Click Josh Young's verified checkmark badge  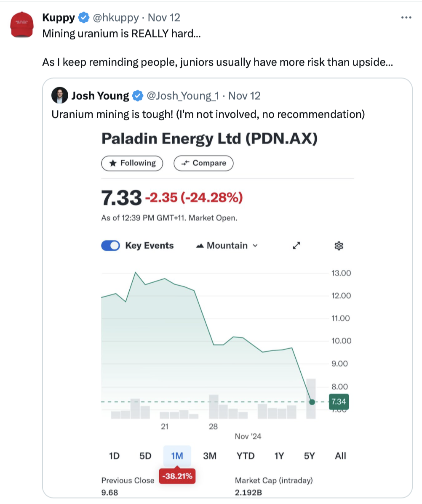click(x=138, y=96)
